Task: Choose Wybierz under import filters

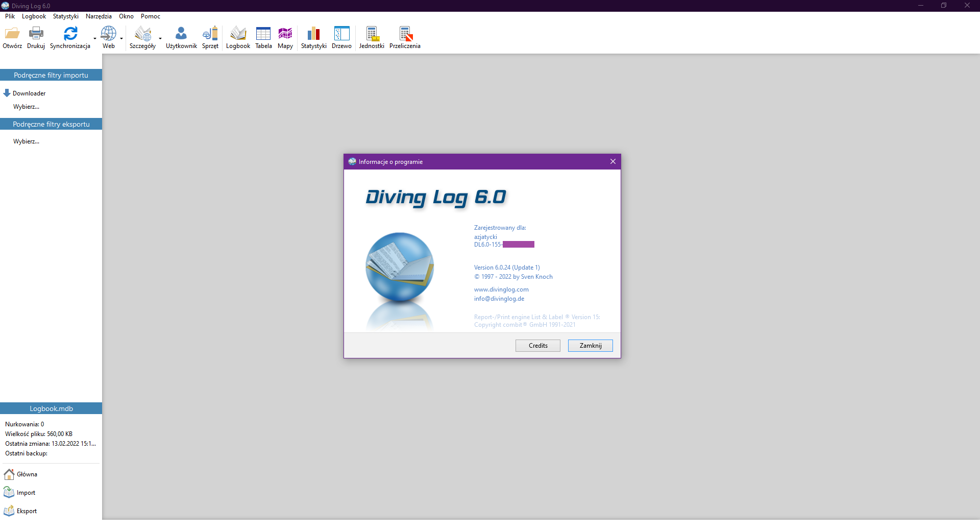Action: 26,107
